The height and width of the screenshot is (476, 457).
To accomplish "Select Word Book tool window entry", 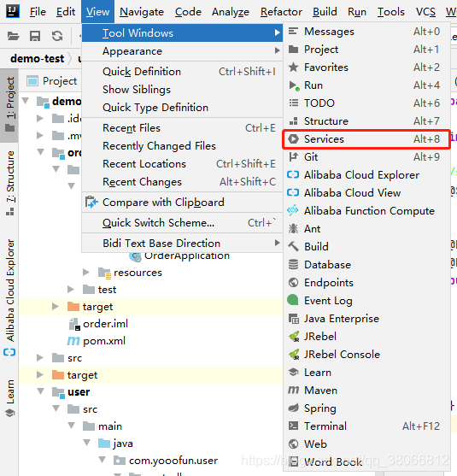I will (366, 461).
